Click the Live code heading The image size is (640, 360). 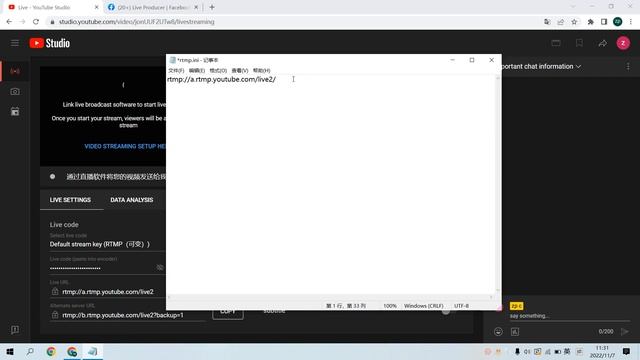[x=64, y=224]
